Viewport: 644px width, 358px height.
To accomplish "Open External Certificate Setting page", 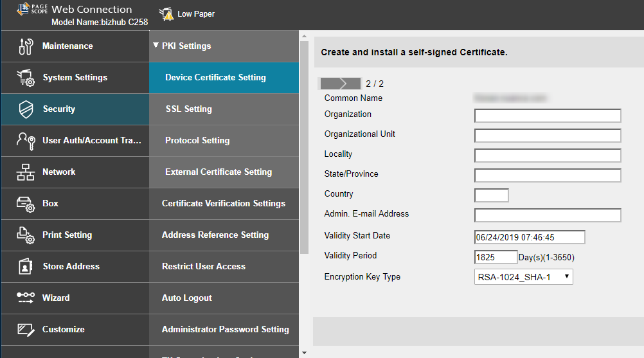I will pyautogui.click(x=224, y=172).
